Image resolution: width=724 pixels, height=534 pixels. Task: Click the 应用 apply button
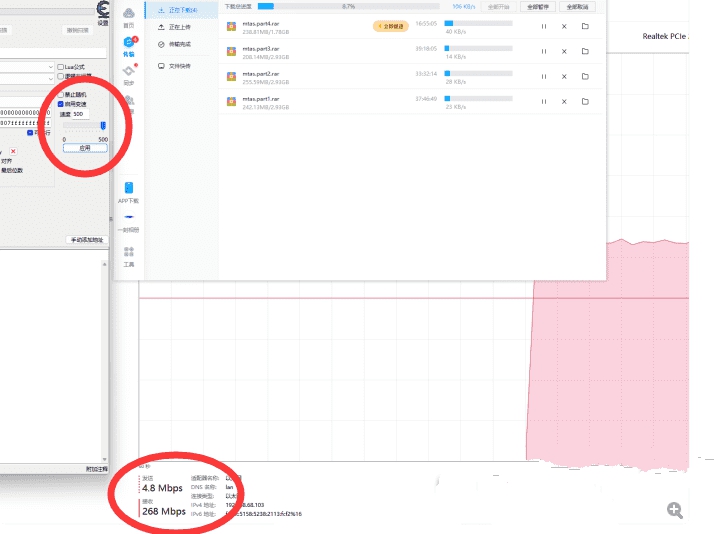[84, 147]
